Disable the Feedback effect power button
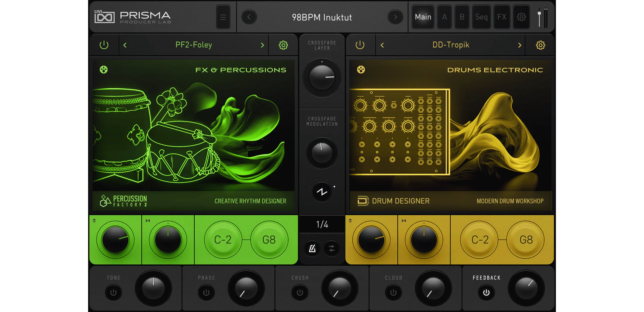Image resolution: width=644 pixels, height=312 pixels. (486, 292)
